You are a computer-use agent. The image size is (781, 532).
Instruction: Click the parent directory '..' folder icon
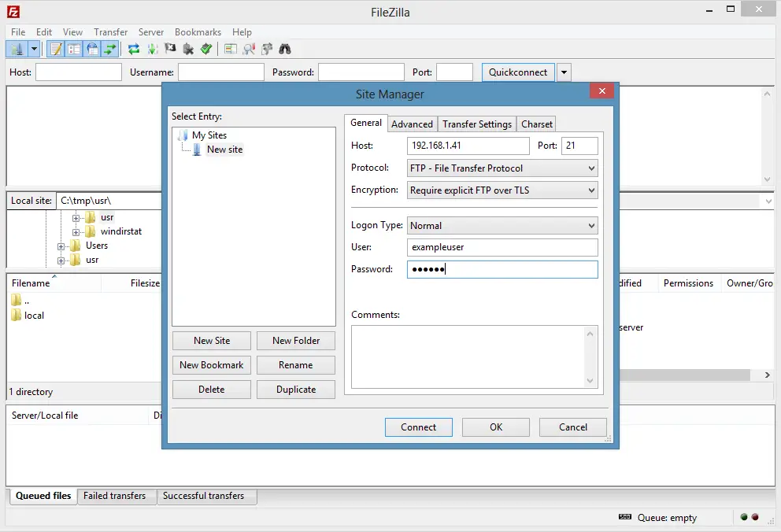click(x=16, y=300)
